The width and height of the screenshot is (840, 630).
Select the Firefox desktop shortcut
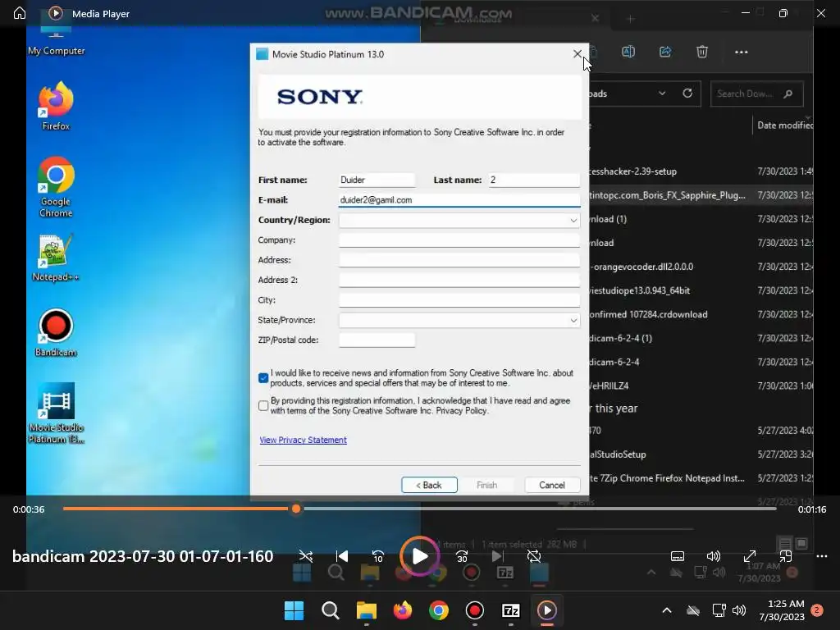click(x=56, y=106)
